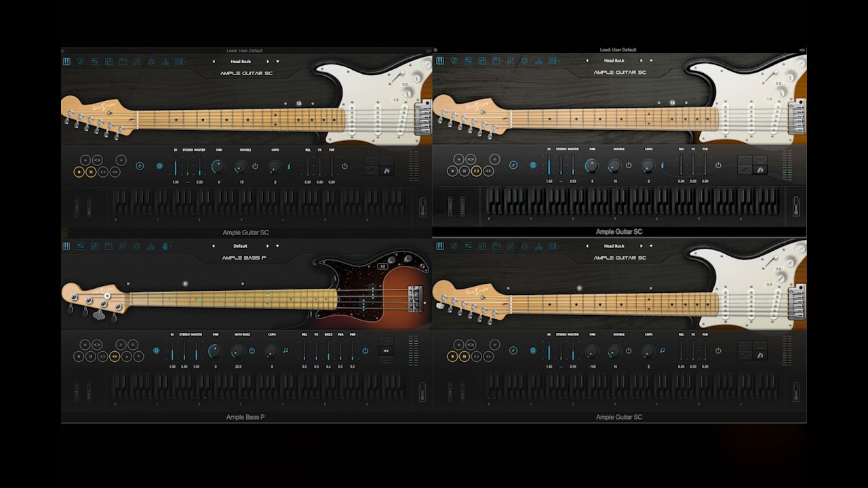The image size is (868, 488).
Task: Adjust the DI fader in the bottom-right Ample Guitar SC
Action: pos(549,351)
